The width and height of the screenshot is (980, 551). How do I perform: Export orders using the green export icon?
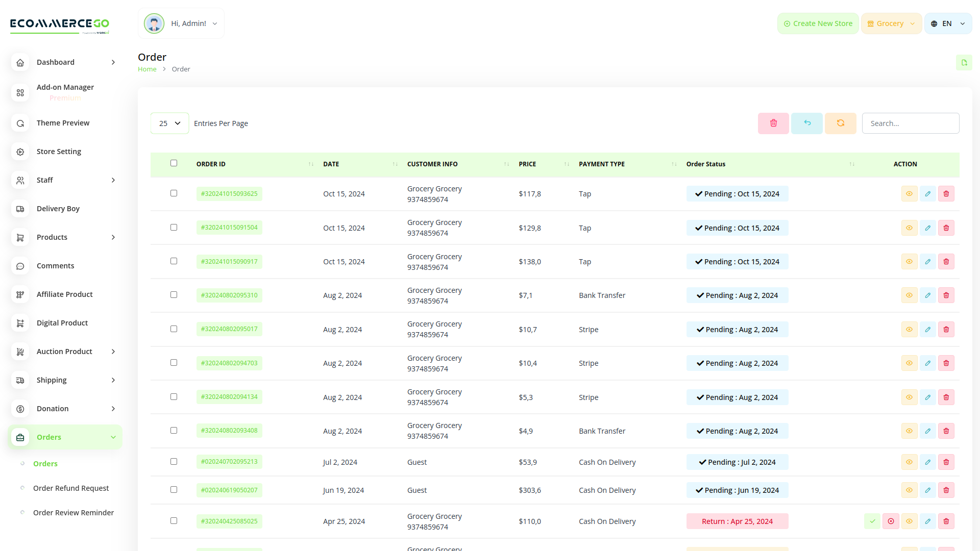(x=964, y=62)
